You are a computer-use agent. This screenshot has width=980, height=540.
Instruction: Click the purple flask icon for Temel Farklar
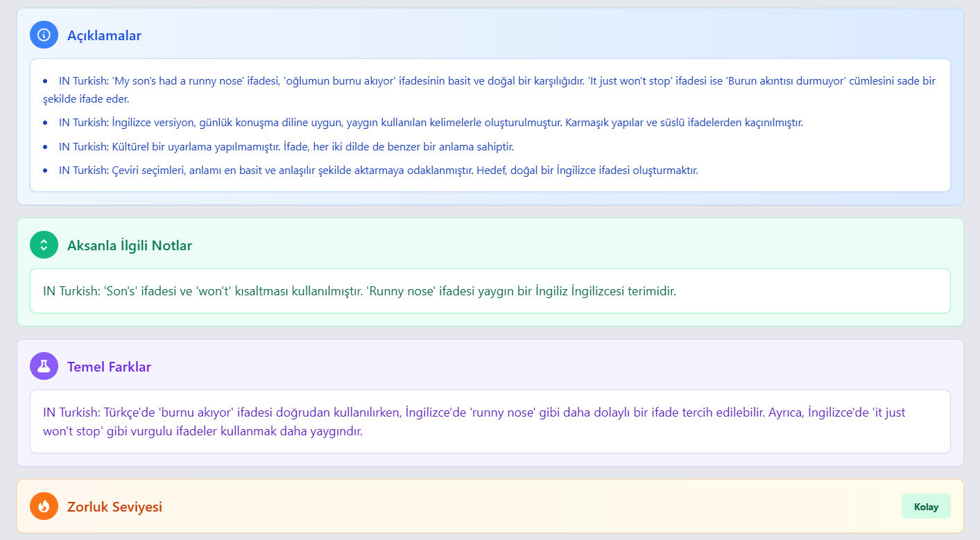44,366
